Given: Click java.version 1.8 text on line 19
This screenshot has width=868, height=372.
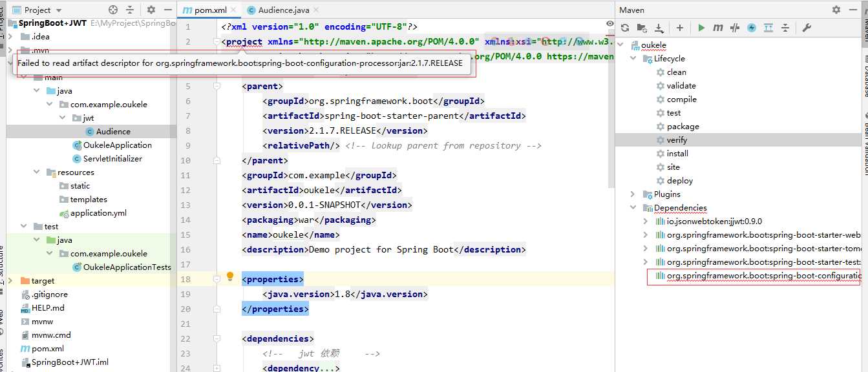Looking at the screenshot, I should (x=342, y=294).
